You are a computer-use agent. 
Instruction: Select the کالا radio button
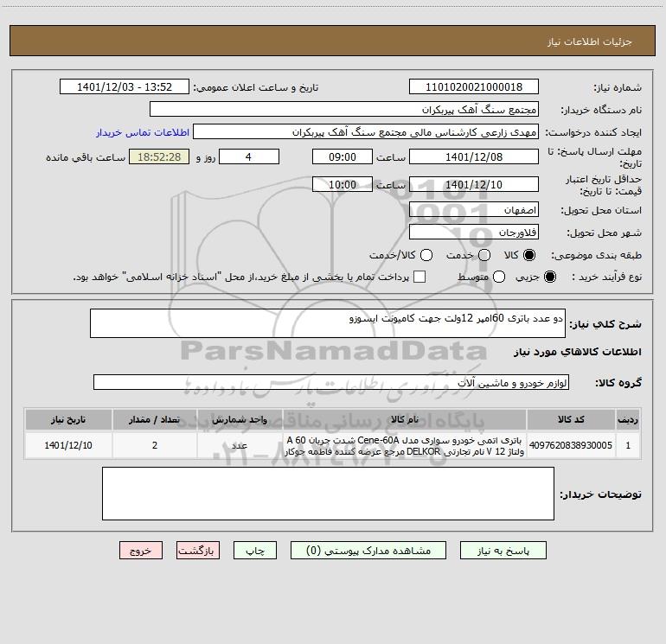(529, 255)
